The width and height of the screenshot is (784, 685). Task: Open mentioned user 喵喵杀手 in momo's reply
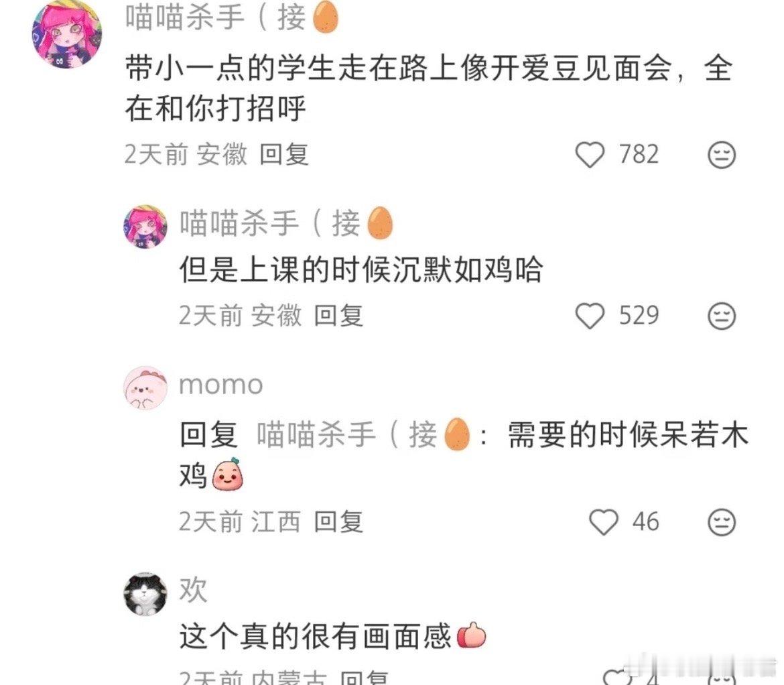(363, 434)
